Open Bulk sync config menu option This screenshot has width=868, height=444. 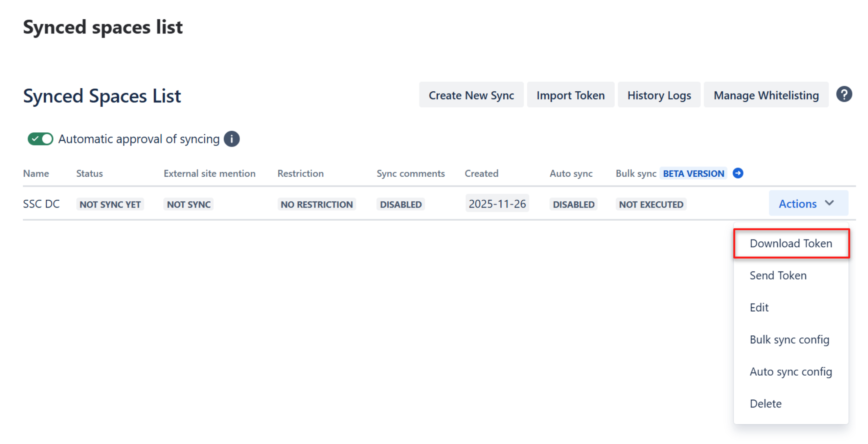click(789, 339)
